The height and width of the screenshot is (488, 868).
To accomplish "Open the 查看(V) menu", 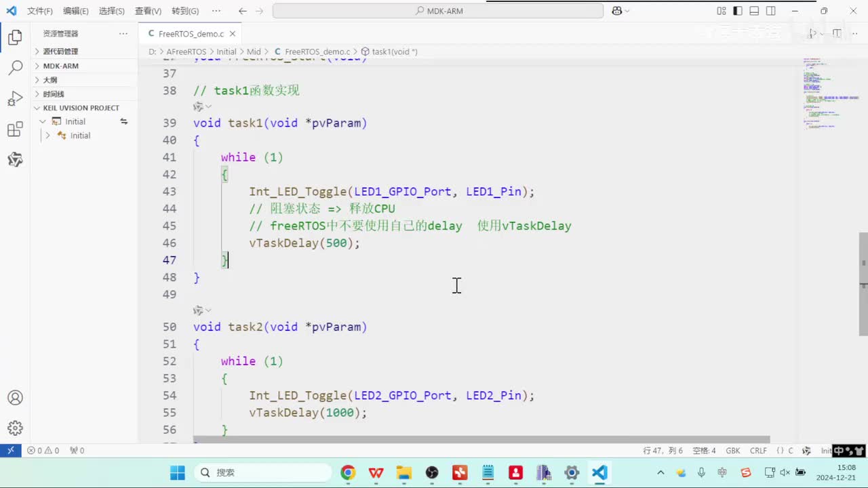I will [148, 11].
